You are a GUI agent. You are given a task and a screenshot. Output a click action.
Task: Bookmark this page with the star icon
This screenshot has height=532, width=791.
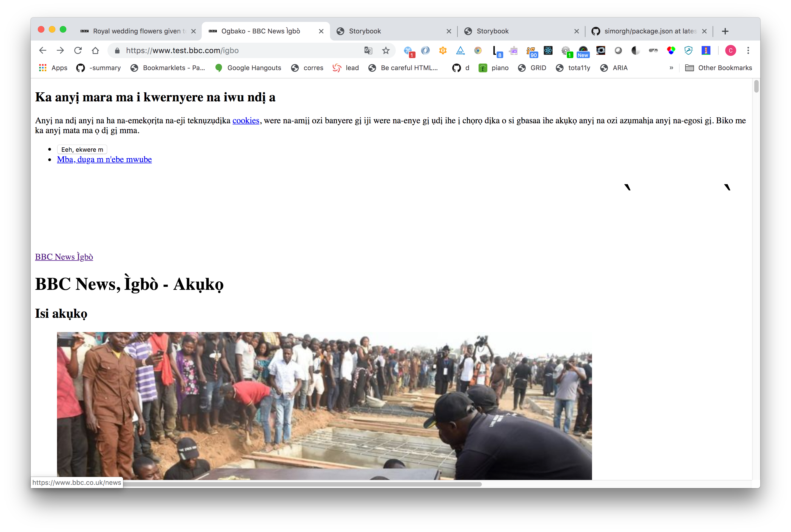pyautogui.click(x=386, y=51)
